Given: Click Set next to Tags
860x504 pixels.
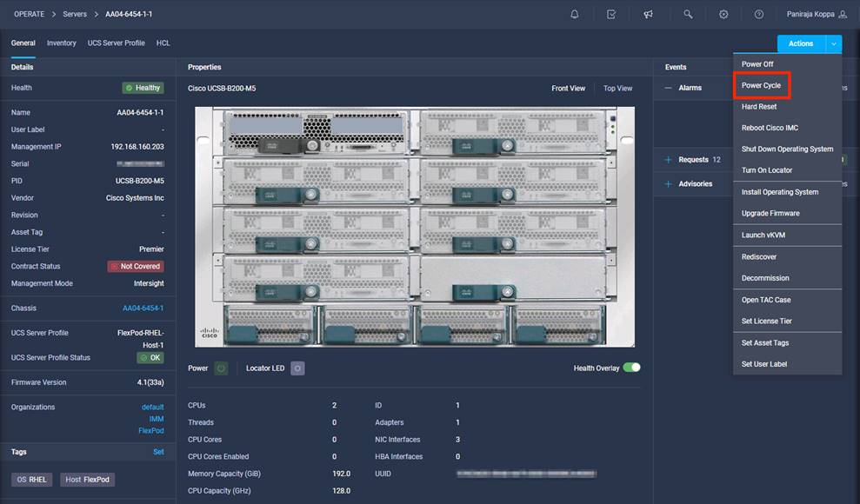Looking at the screenshot, I should (x=158, y=452).
